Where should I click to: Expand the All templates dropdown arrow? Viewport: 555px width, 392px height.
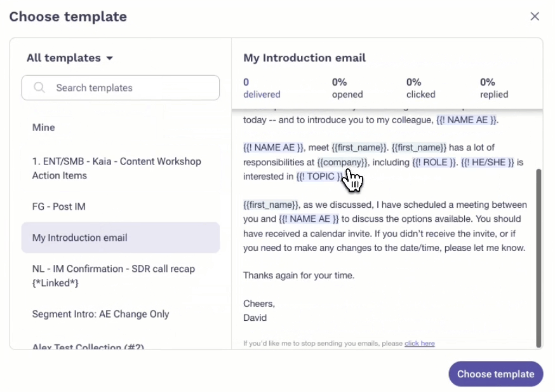click(109, 58)
